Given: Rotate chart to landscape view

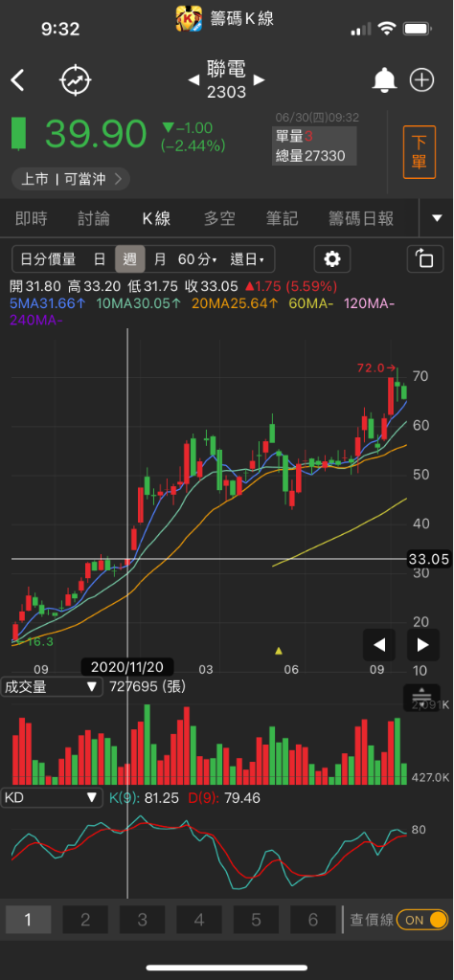Looking at the screenshot, I should click(x=424, y=258).
